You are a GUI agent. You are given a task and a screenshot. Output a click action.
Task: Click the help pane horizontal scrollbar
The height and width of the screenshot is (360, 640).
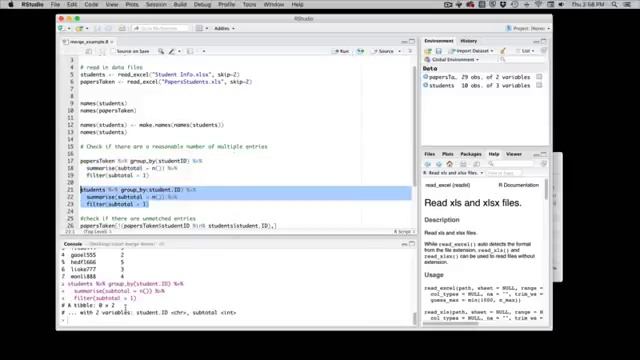pyautogui.click(x=451, y=324)
